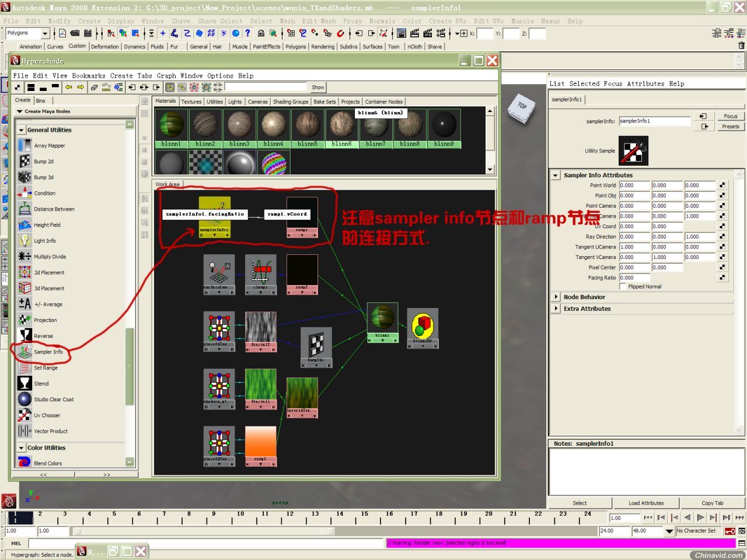Switch to the Shading Groups tab
The height and width of the screenshot is (560, 747).
(x=291, y=101)
